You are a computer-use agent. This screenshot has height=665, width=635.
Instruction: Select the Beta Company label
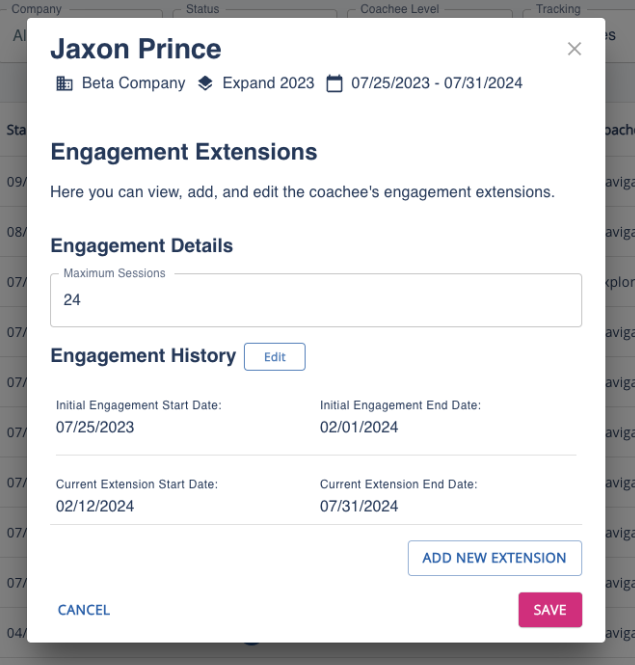click(x=133, y=84)
